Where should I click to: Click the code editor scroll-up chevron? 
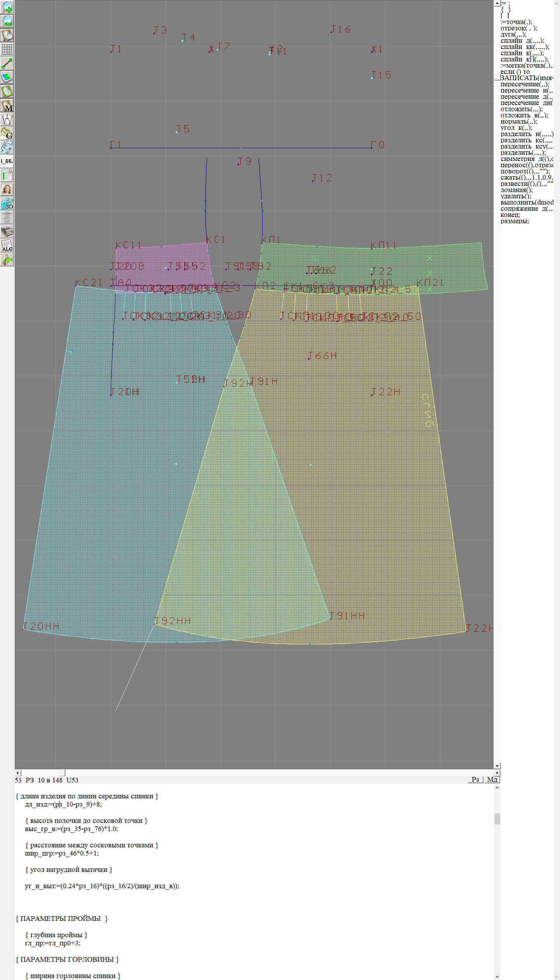(x=497, y=787)
